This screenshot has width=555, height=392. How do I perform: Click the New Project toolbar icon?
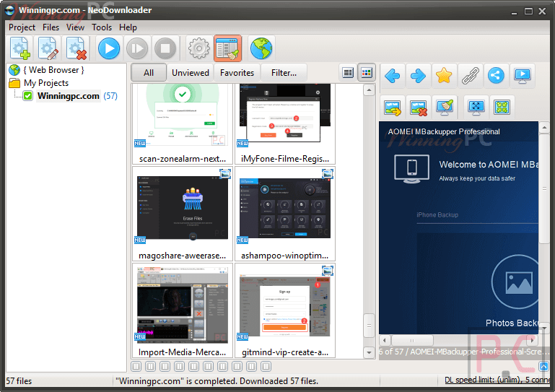[x=20, y=48]
